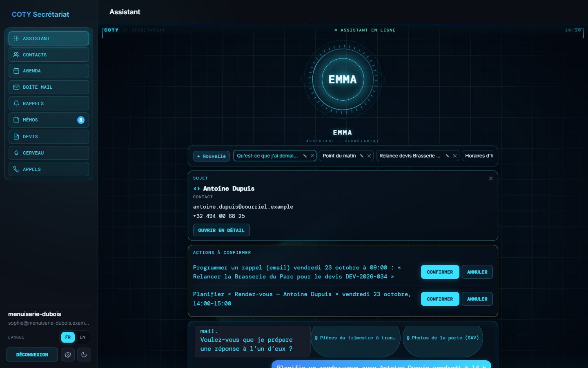Switch language to EN
The image size is (588, 368).
(x=82, y=337)
